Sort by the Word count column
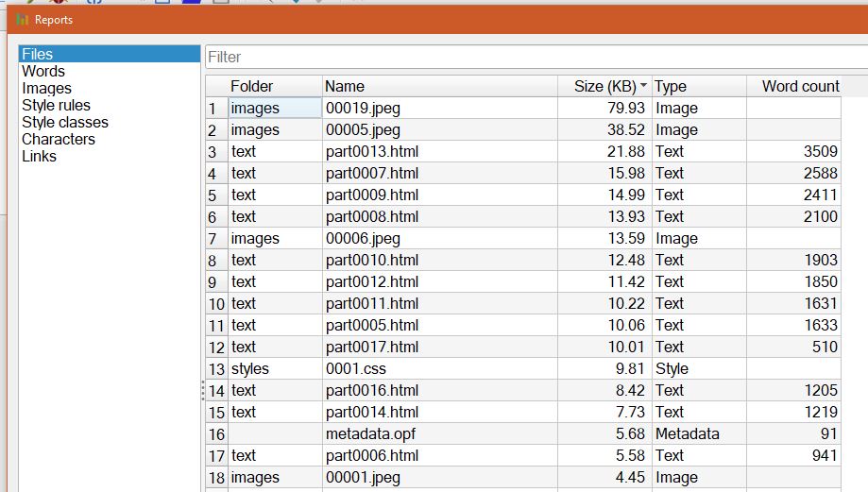 tap(800, 86)
